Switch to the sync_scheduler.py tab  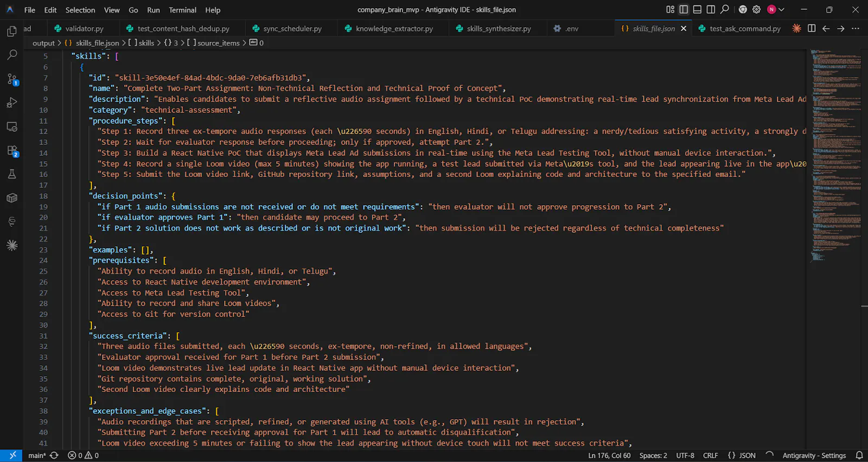coord(291,28)
